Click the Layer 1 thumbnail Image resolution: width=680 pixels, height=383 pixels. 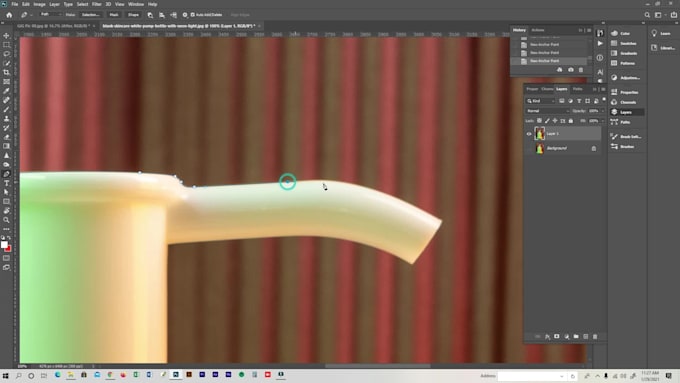[539, 134]
